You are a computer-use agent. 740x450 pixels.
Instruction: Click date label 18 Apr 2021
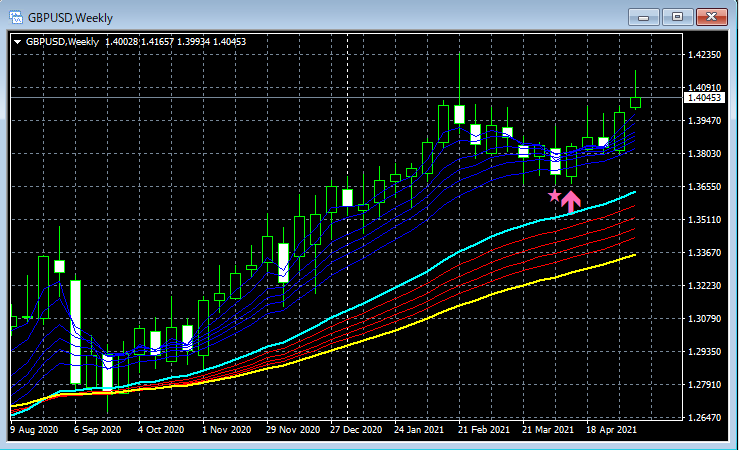pos(611,430)
